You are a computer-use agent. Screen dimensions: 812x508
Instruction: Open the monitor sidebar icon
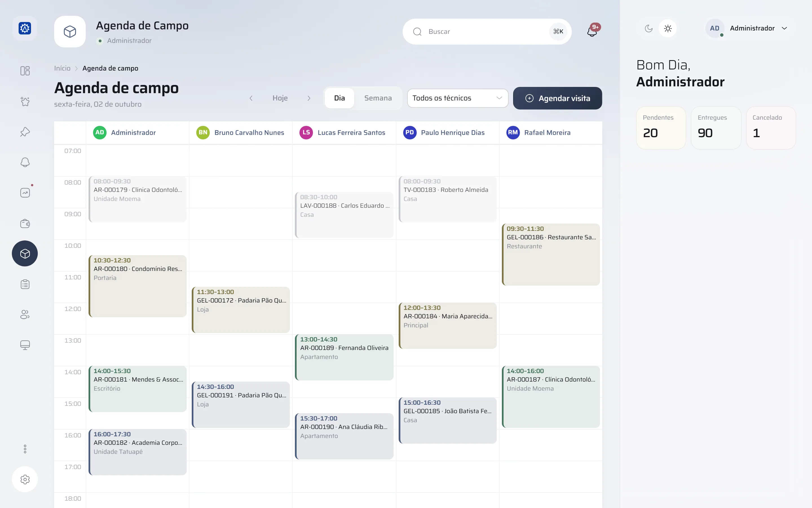[x=25, y=345]
